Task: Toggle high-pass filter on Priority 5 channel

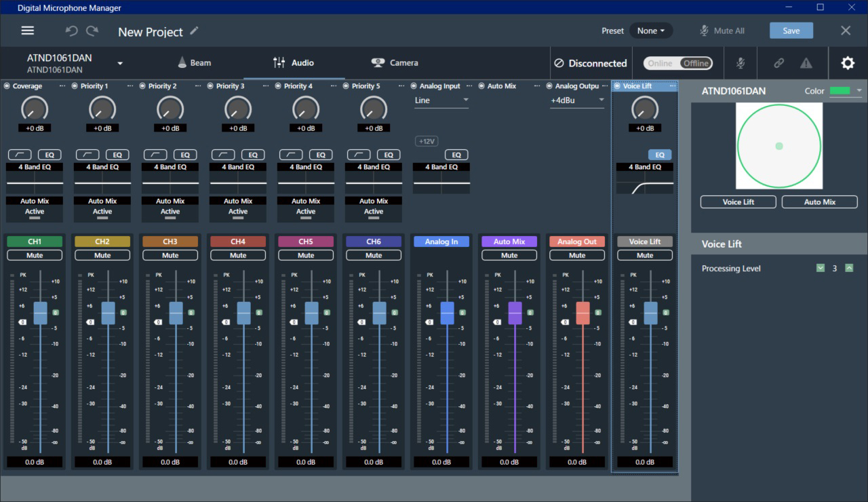Action: (x=359, y=155)
